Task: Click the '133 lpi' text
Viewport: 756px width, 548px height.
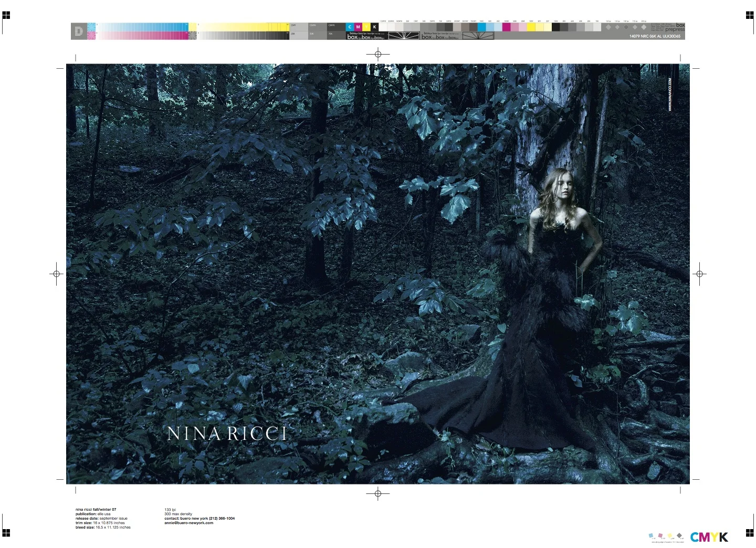Action: 170,509
